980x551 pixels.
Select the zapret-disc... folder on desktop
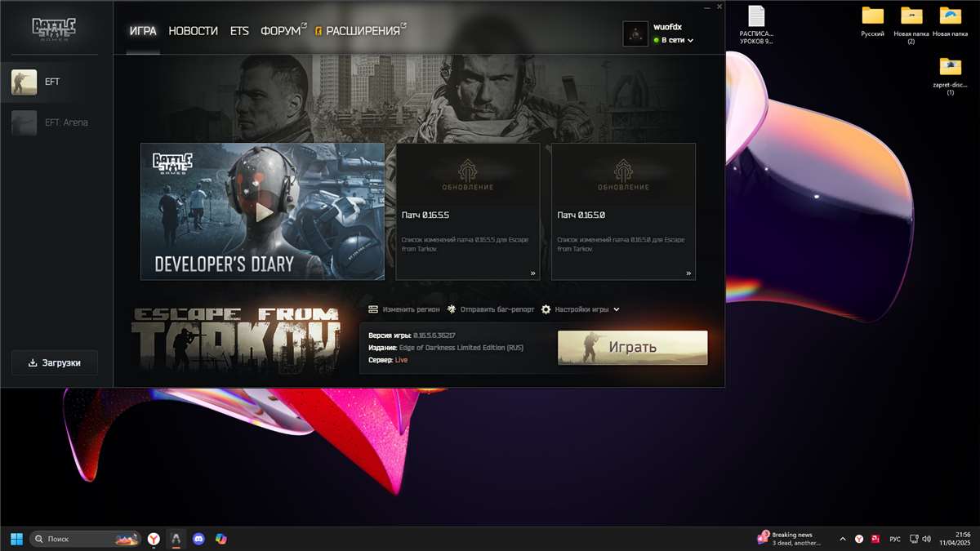(950, 76)
